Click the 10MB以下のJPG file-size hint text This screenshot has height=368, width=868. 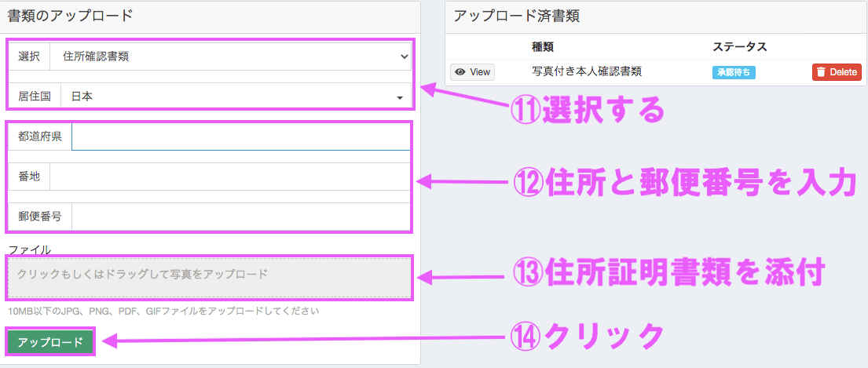click(x=163, y=311)
